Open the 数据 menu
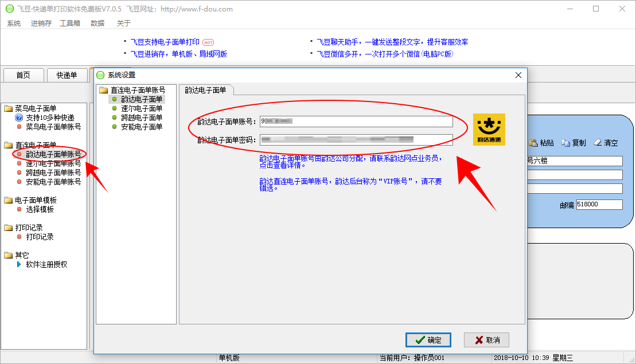636x364 pixels. [97, 23]
